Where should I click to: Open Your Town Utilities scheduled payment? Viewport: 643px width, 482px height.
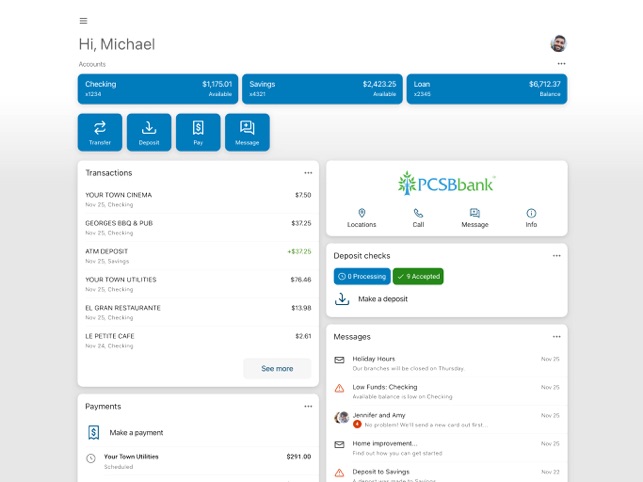click(198, 461)
